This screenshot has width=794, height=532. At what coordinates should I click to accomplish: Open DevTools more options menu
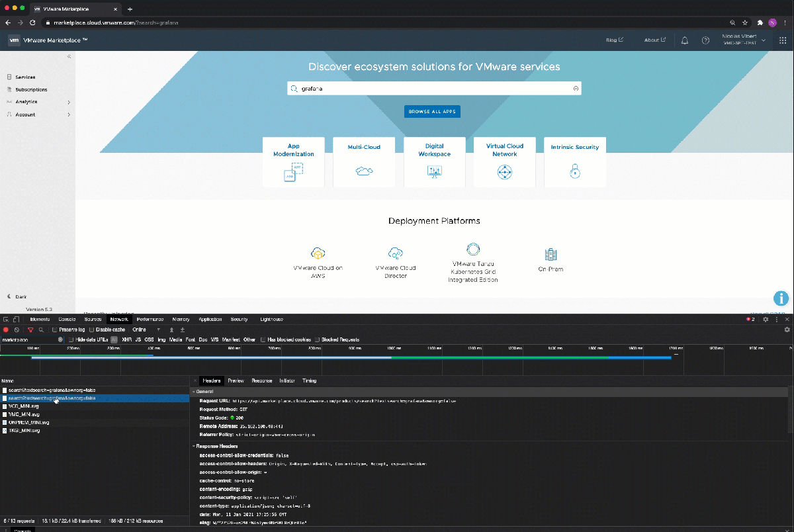(x=776, y=320)
